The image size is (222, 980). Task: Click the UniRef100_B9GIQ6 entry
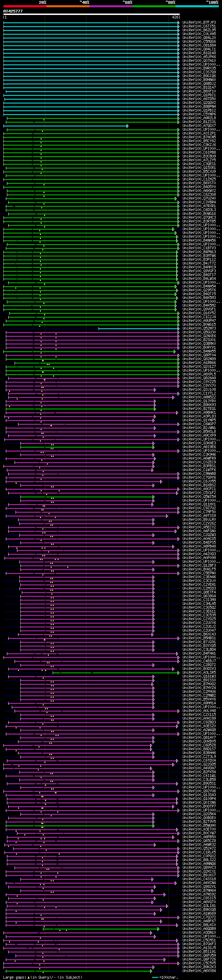[199, 76]
